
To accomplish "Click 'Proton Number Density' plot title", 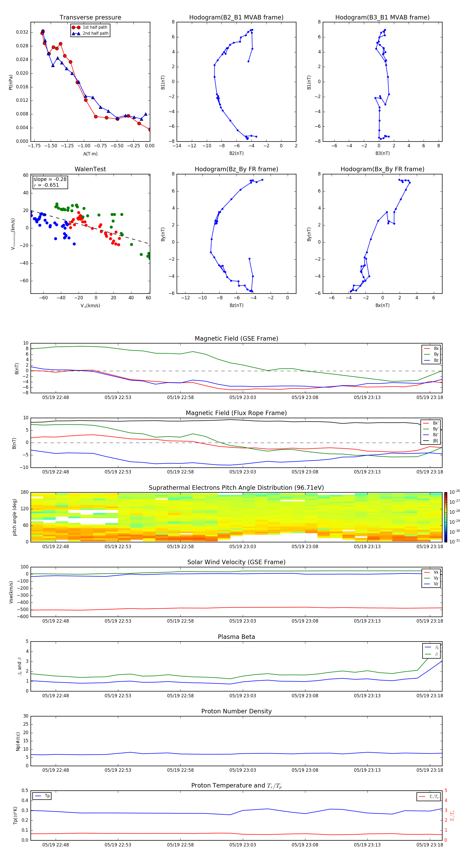I will tap(236, 711).
